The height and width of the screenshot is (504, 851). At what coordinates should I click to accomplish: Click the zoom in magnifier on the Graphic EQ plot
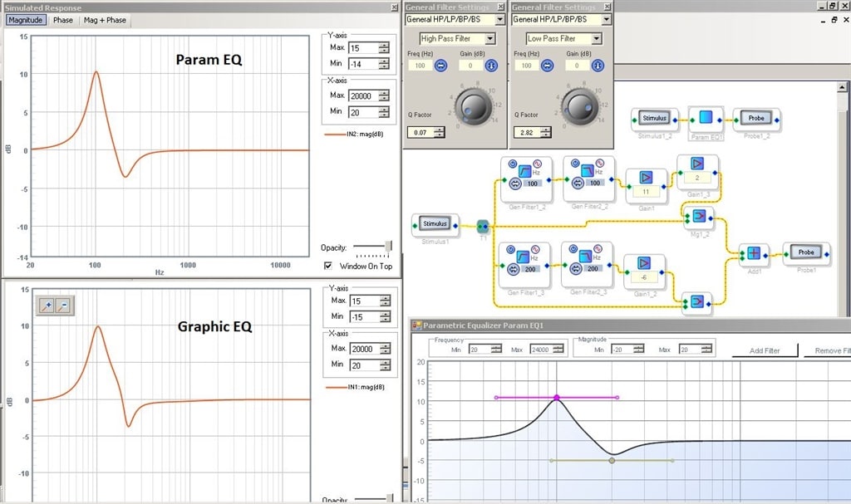pos(47,306)
